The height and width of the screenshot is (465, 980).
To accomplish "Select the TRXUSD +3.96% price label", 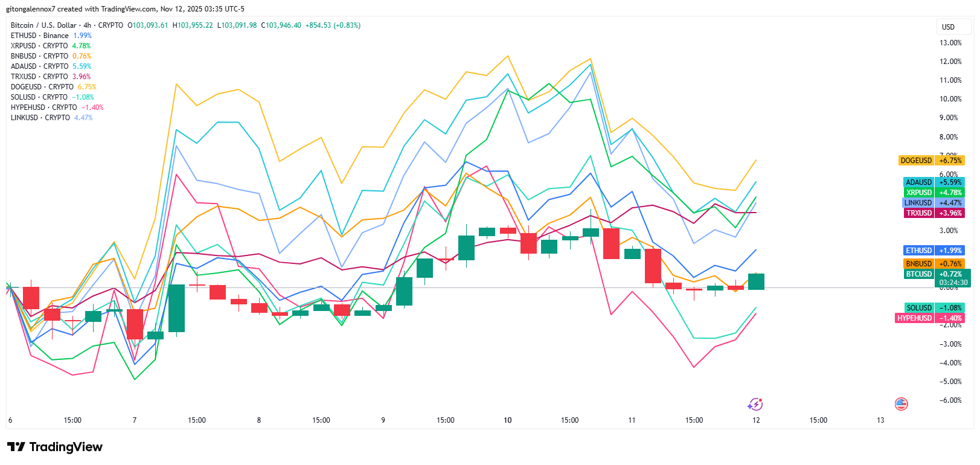I will [934, 213].
